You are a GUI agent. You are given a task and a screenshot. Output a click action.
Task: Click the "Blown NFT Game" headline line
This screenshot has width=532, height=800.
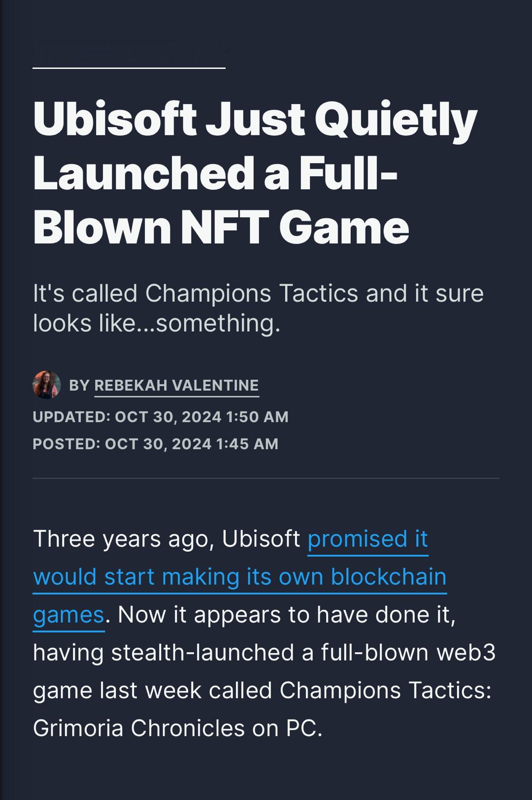click(221, 227)
